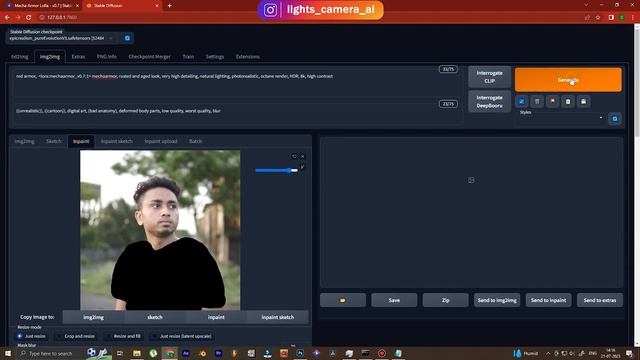This screenshot has width=640, height=360.
Task: Select Just resize (latent upscale) radio option
Action: point(182,336)
